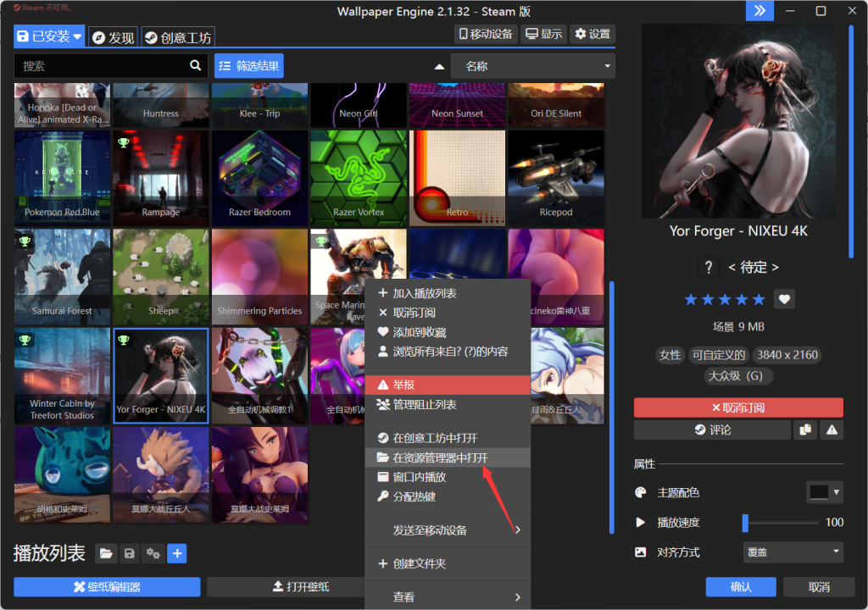
Task: Click 举报 in context menu
Action: tap(448, 385)
